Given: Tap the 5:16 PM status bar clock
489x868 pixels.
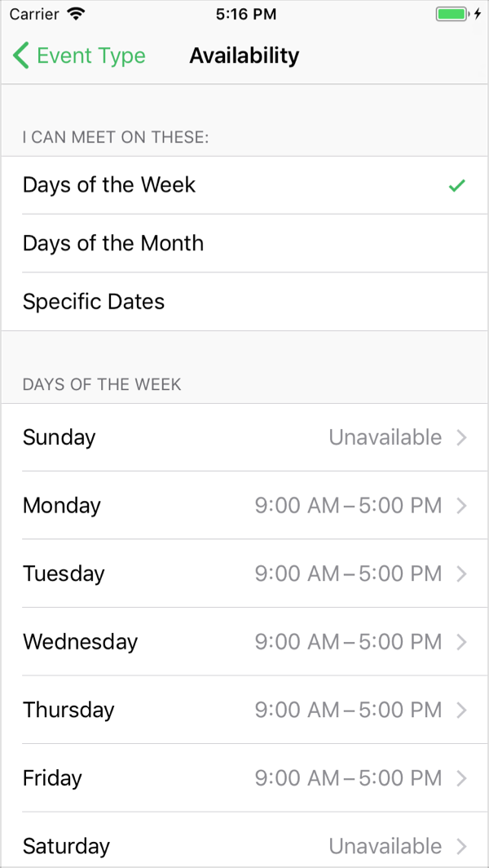Looking at the screenshot, I should pyautogui.click(x=246, y=14).
